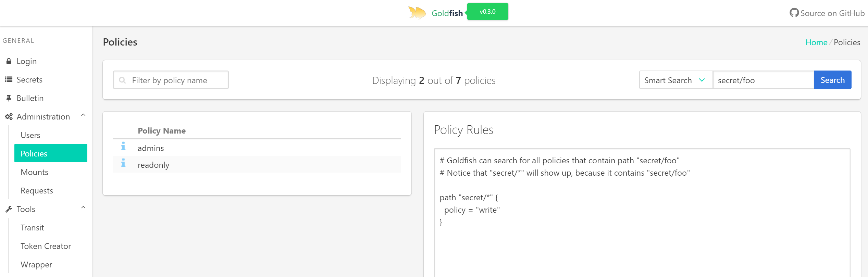868x277 pixels.
Task: Open Requests under Administration
Action: (37, 191)
